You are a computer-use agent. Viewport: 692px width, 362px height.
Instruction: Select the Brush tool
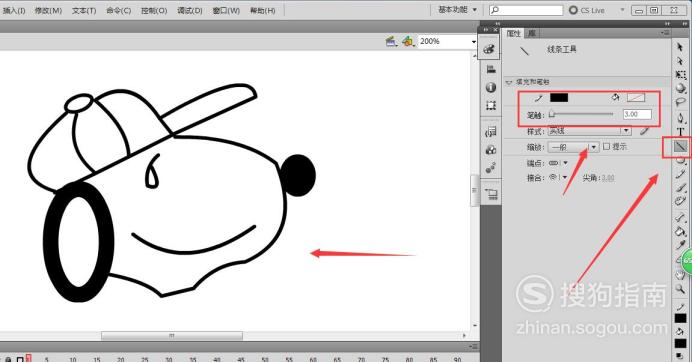681,188
